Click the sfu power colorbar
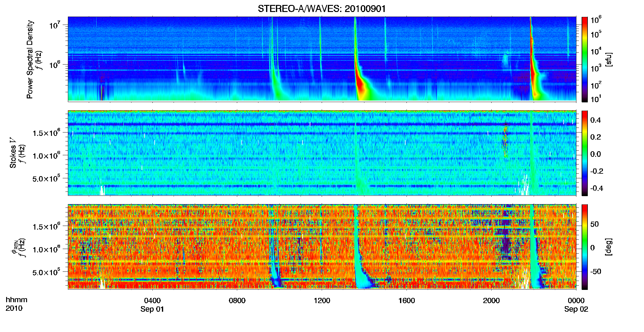 point(585,59)
